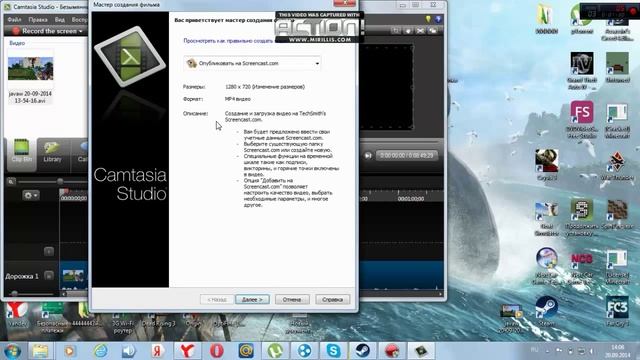The height and width of the screenshot is (360, 640).
Task: Select the Yandex desktop shortcut
Action: tap(17, 315)
